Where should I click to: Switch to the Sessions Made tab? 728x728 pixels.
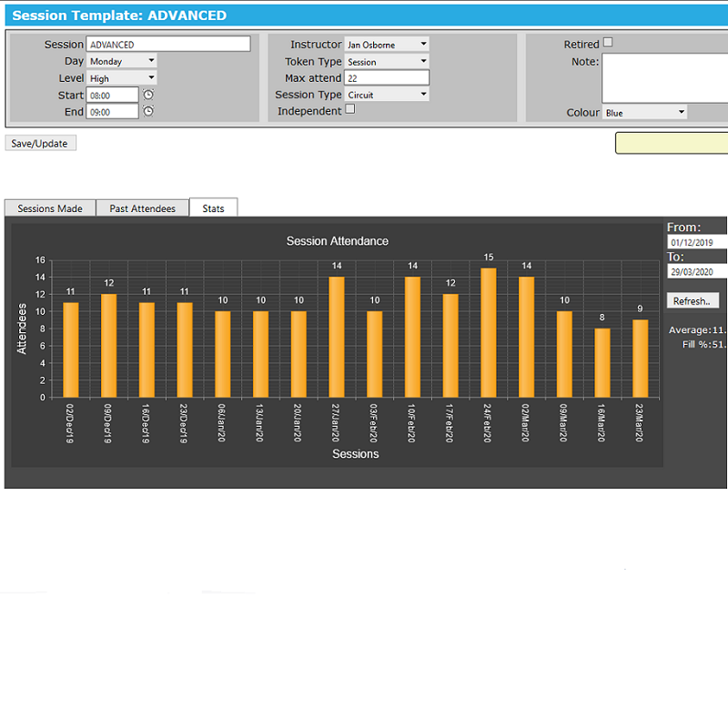click(x=50, y=208)
